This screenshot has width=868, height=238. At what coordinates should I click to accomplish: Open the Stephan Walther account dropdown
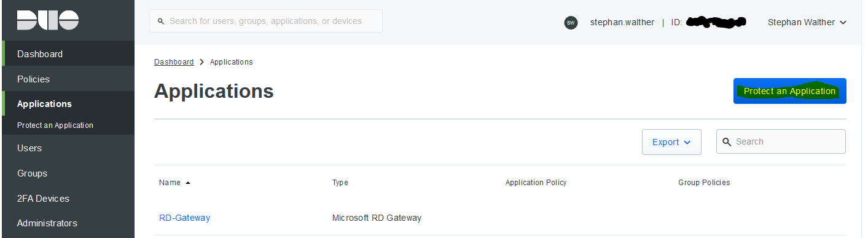(x=807, y=22)
